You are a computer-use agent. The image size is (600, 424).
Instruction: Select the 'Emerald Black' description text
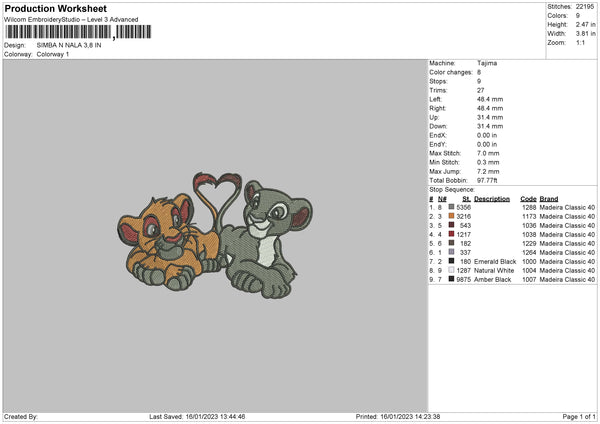(x=495, y=261)
